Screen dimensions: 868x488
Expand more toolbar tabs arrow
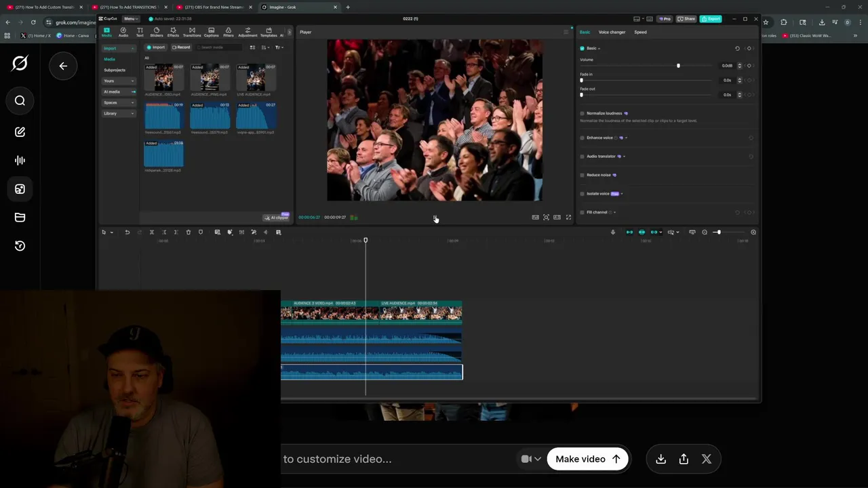290,32
